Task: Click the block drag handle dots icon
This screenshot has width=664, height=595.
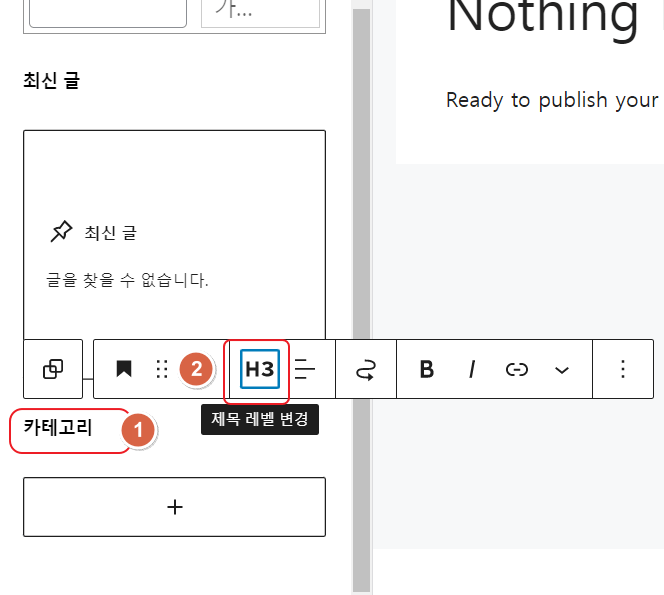Action: [x=162, y=369]
